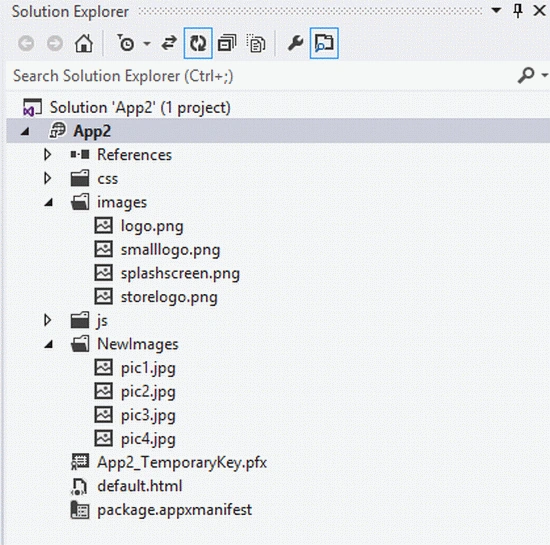Viewport: 550px width, 545px height.
Task: Open search options dropdown arrow
Action: [545, 75]
